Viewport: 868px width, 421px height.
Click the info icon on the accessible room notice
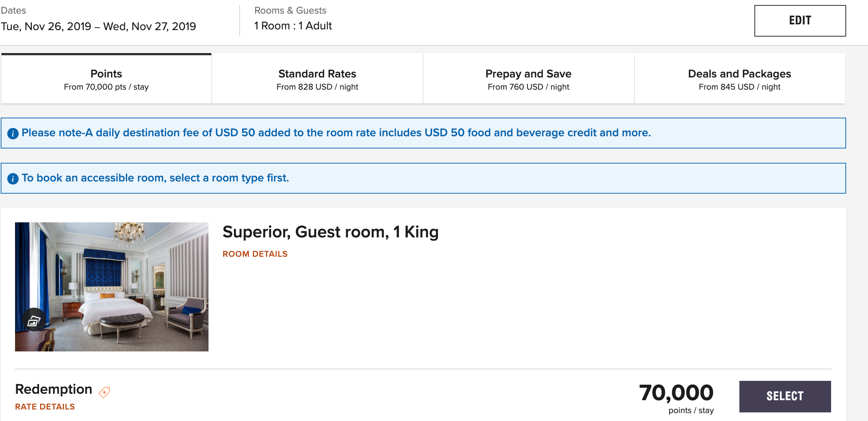point(13,178)
